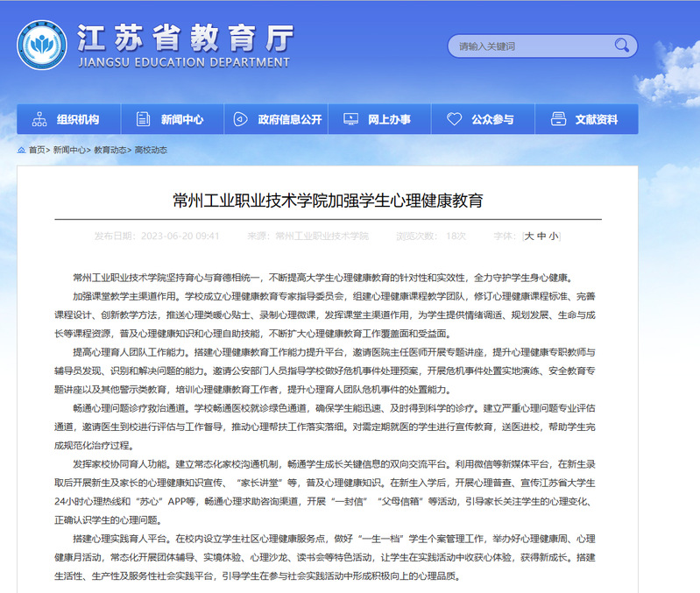Click the 江苏省教育厅 header title text
The image size is (700, 593).
coord(184,37)
